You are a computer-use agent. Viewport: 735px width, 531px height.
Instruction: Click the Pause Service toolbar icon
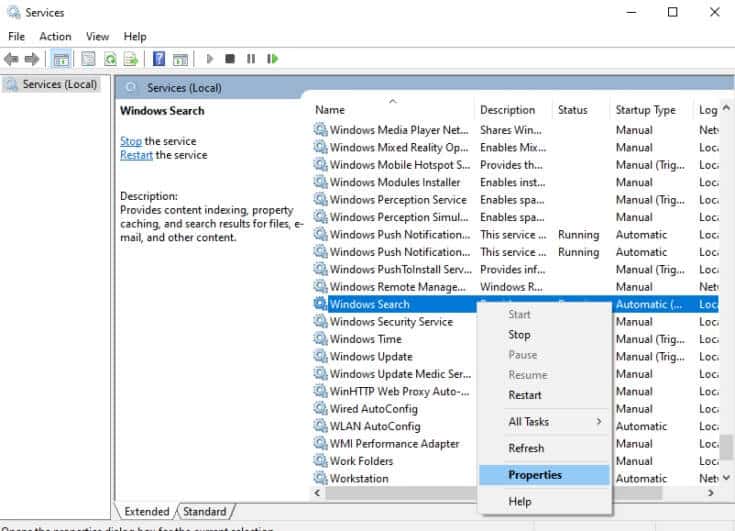click(251, 59)
